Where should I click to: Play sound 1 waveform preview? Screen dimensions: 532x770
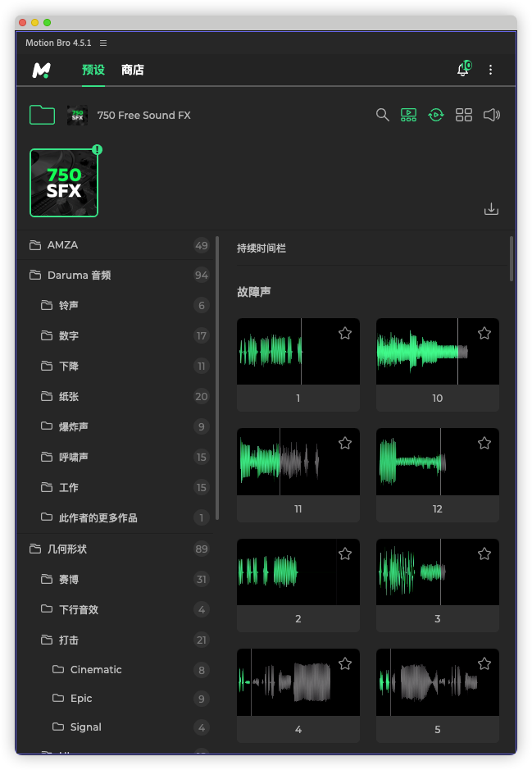(298, 351)
